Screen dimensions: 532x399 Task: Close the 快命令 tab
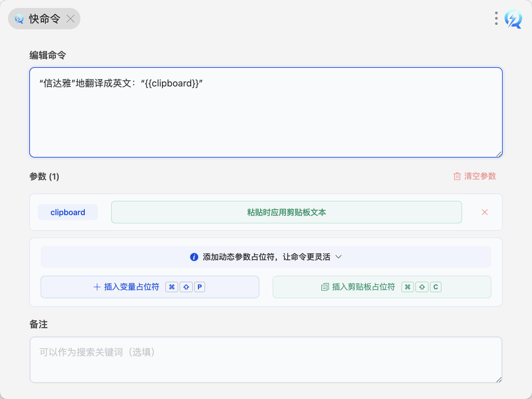tap(70, 19)
